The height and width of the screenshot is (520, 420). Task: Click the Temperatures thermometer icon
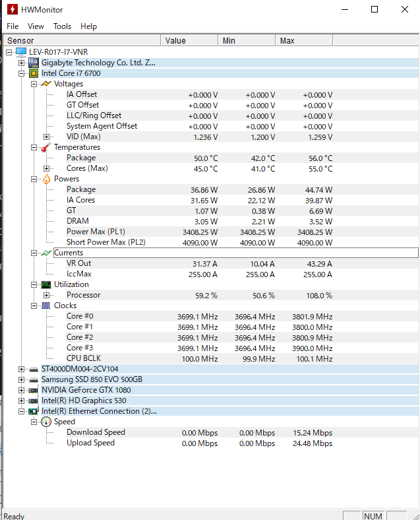[45, 147]
